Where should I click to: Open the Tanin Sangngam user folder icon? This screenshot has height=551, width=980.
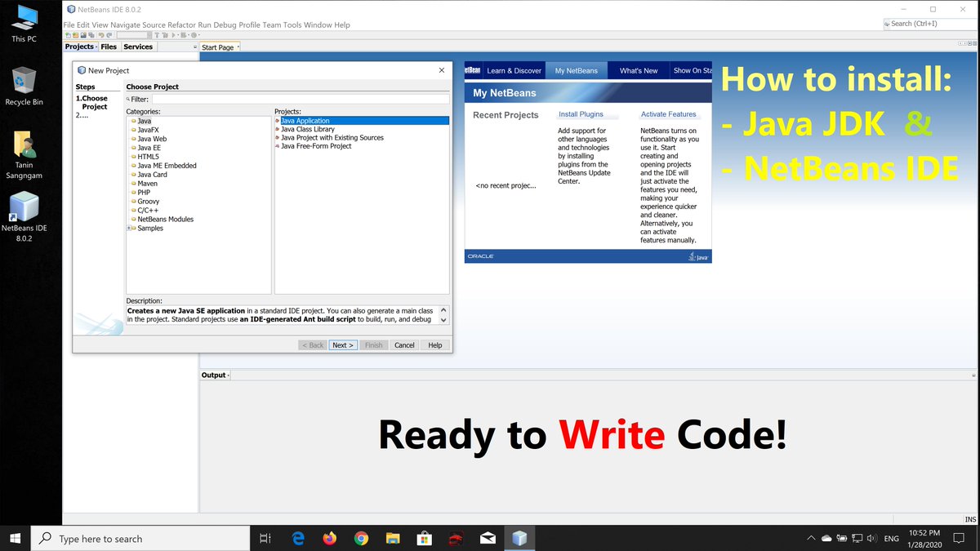coord(24,155)
